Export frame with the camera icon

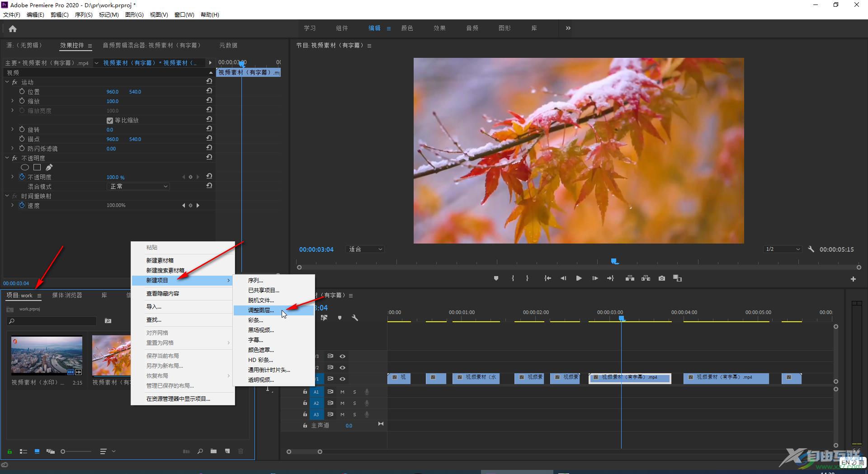click(x=662, y=278)
